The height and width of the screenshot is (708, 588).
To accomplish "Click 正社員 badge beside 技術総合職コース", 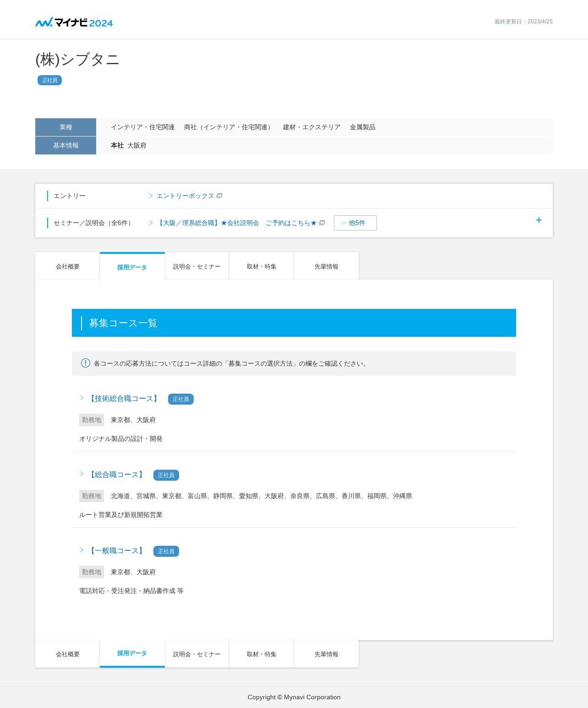I will coord(181,399).
